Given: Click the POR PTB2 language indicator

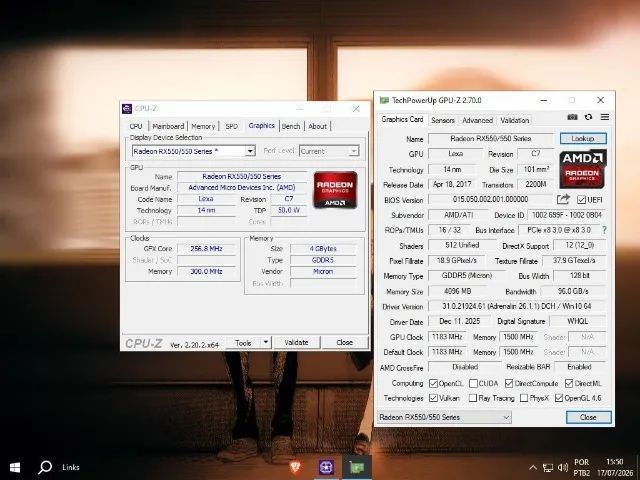Looking at the screenshot, I should point(582,467).
